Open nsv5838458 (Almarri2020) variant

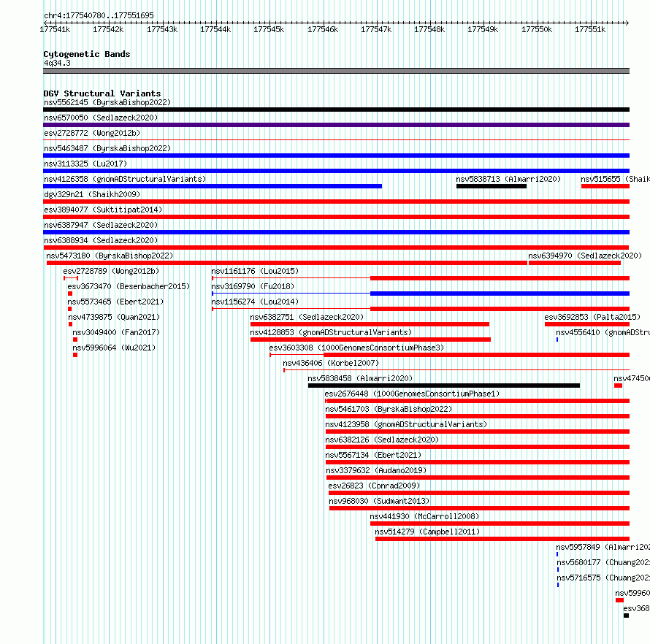[360, 378]
